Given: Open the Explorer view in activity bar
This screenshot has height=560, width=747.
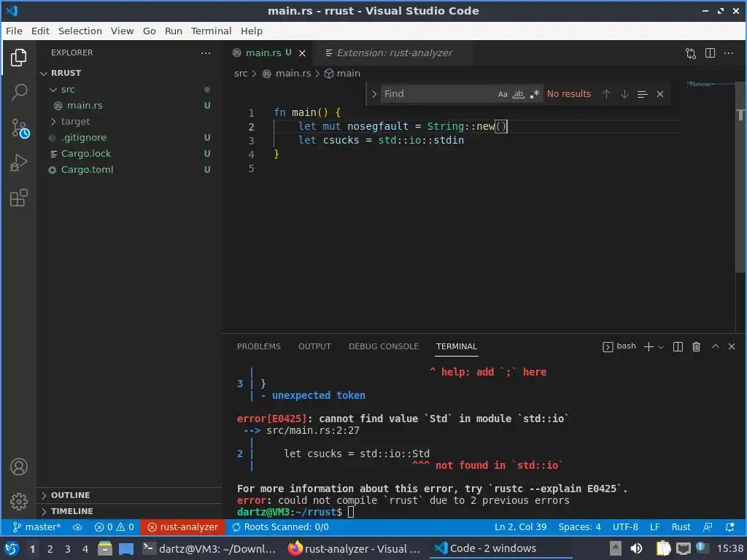Looking at the screenshot, I should 18,58.
